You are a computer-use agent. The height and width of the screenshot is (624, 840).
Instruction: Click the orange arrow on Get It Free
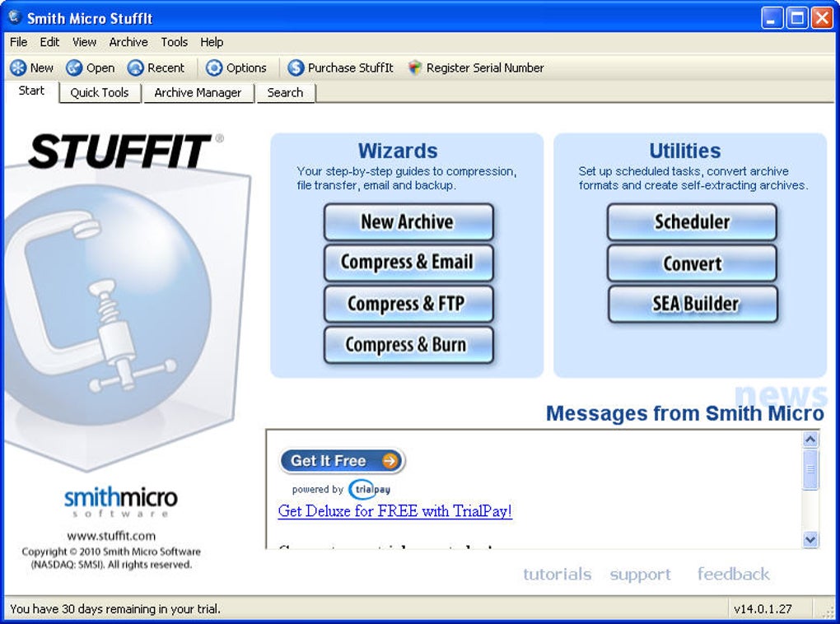(x=390, y=461)
